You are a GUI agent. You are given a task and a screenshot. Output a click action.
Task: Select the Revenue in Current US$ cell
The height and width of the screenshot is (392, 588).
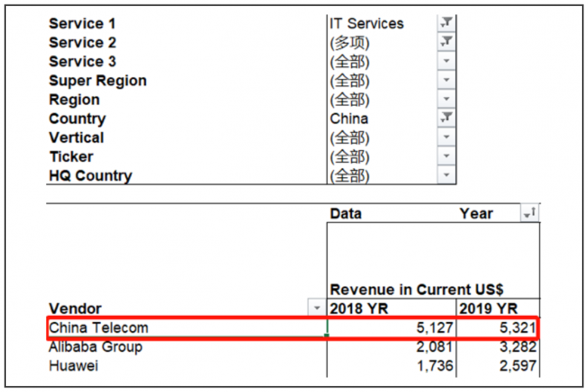pyautogui.click(x=417, y=289)
